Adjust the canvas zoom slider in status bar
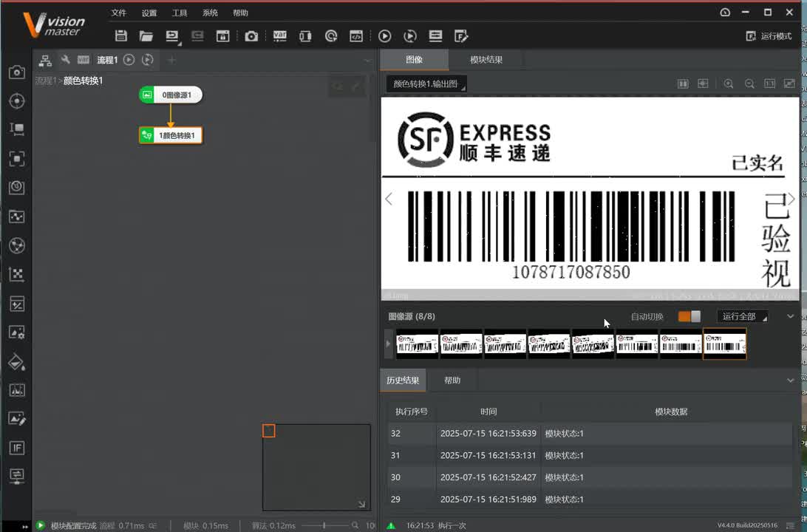 click(324, 525)
